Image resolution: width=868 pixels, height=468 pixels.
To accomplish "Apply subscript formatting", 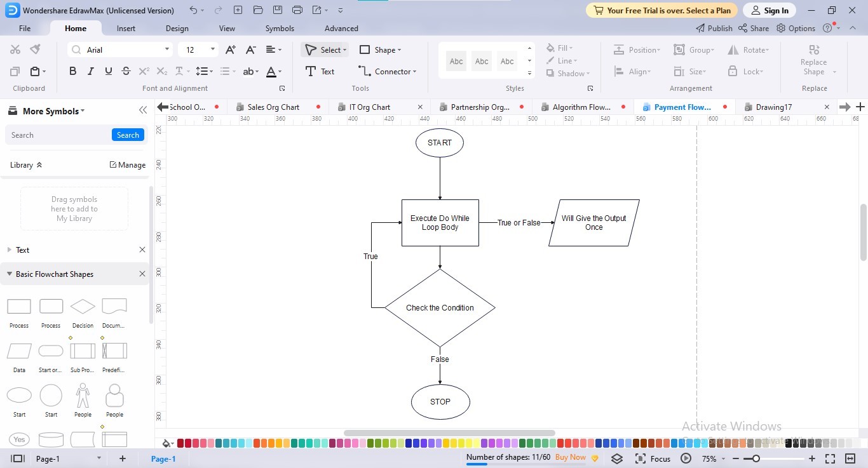I will coord(162,71).
